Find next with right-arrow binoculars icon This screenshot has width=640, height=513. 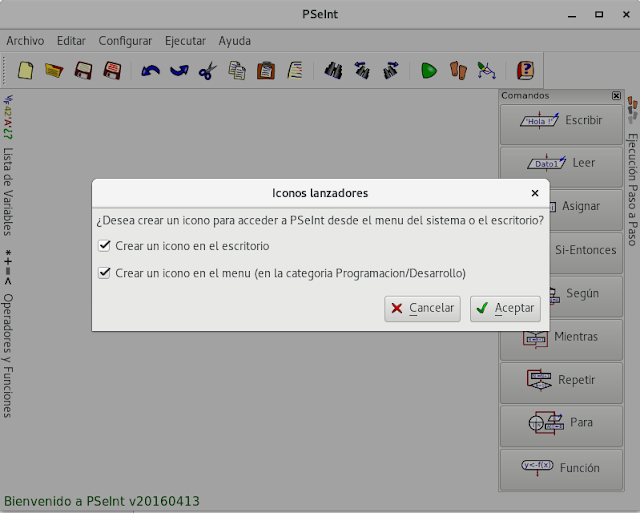[x=391, y=71]
